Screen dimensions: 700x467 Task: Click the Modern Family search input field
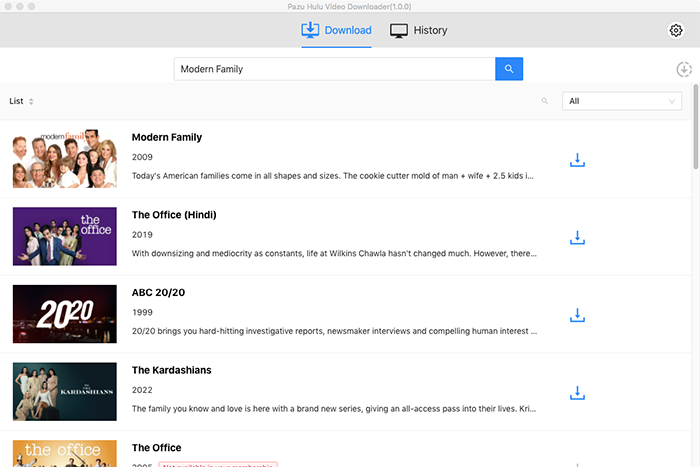click(334, 69)
